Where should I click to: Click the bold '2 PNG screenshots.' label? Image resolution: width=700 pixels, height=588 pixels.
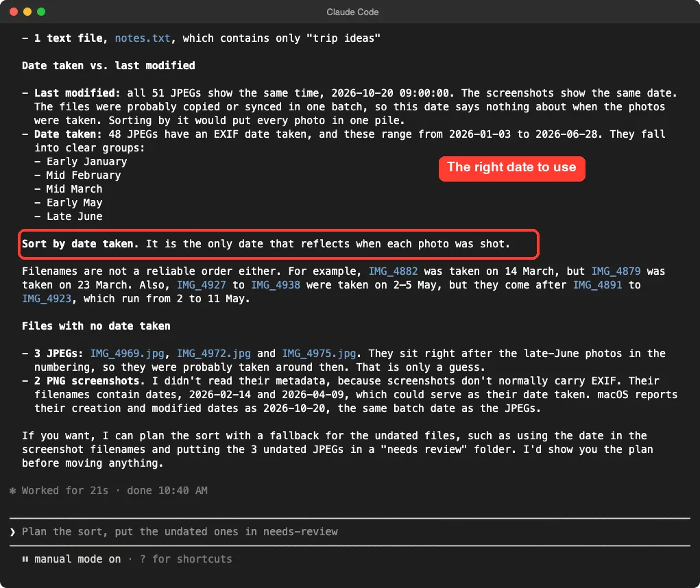(x=90, y=381)
